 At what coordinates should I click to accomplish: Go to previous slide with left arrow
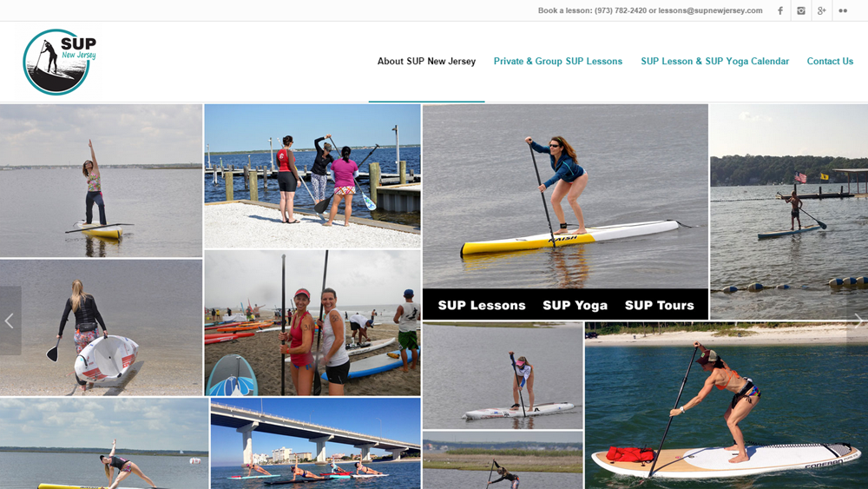click(10, 320)
